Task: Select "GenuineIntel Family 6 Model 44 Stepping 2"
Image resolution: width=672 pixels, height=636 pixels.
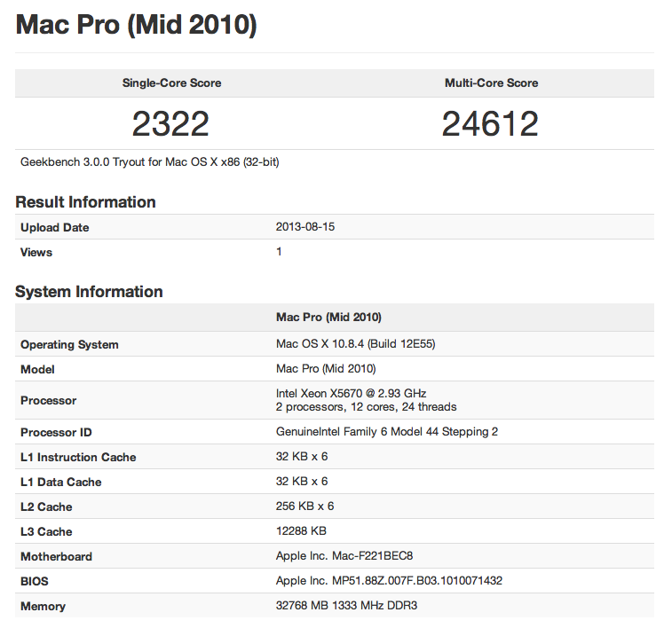Action: 387,432
